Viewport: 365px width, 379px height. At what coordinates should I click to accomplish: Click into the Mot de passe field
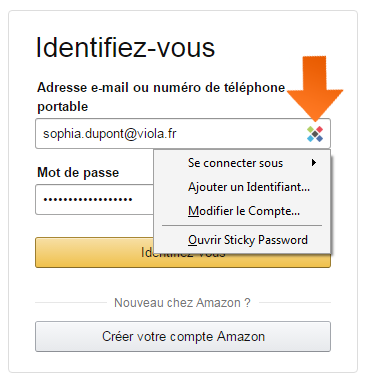(x=95, y=199)
